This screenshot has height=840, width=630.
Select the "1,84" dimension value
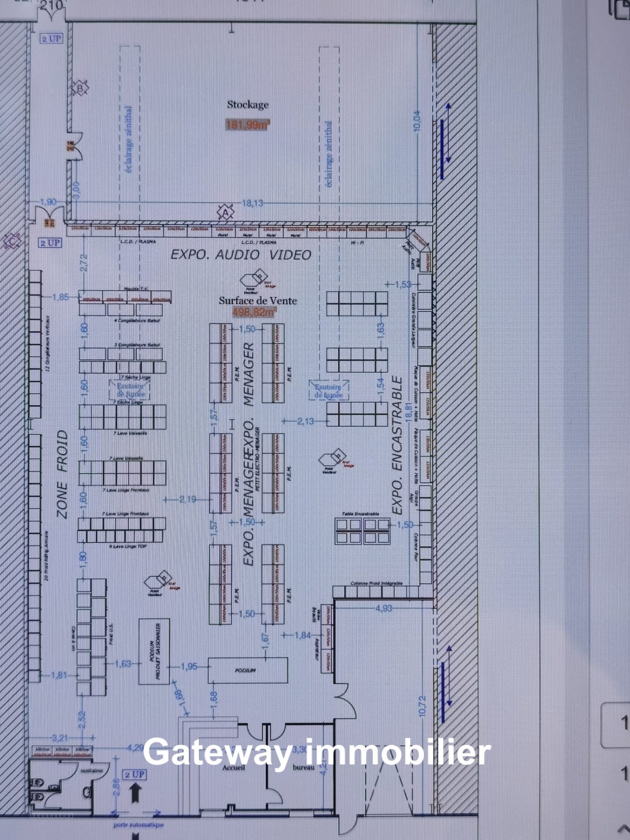(303, 635)
